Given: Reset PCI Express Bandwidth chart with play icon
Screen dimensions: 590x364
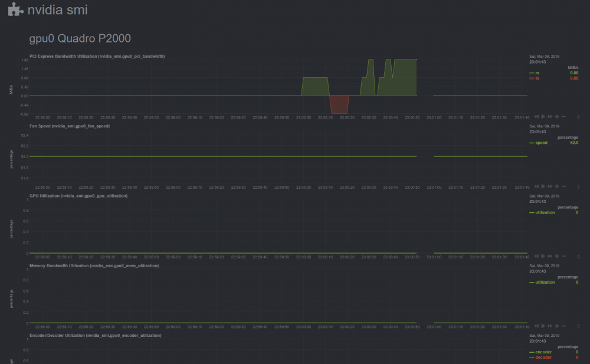Looking at the screenshot, I should (543, 117).
